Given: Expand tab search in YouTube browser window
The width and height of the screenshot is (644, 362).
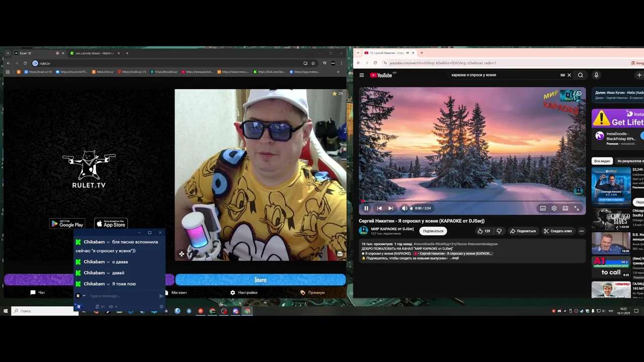Looking at the screenshot, I should tap(357, 53).
